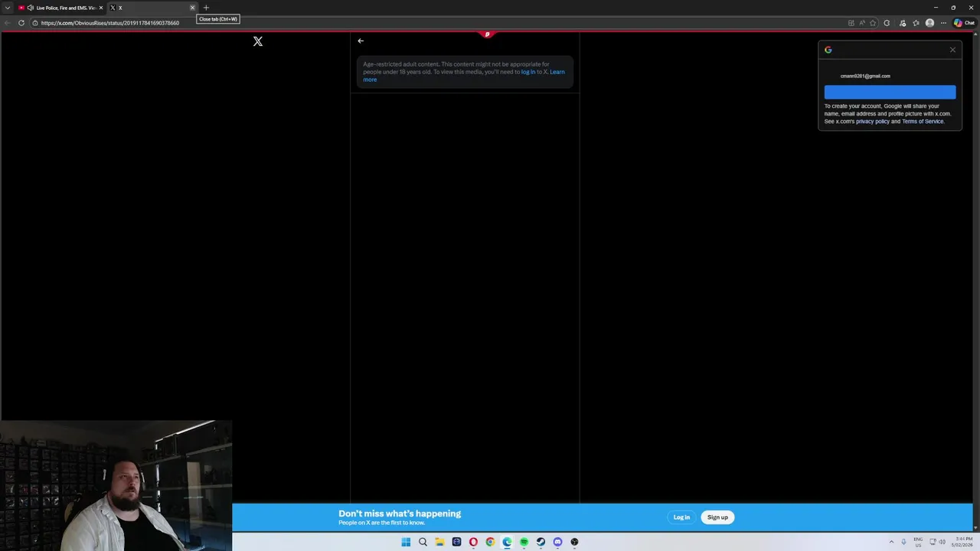Open the Settings and more menu
Viewport: 980px width, 551px height.
[943, 23]
